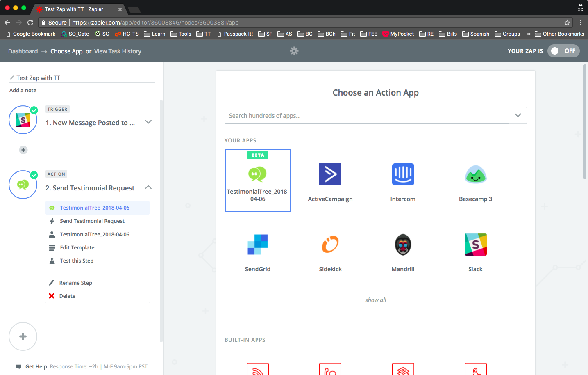Pick the Sidekick app icon
588x375 pixels.
(x=330, y=245)
